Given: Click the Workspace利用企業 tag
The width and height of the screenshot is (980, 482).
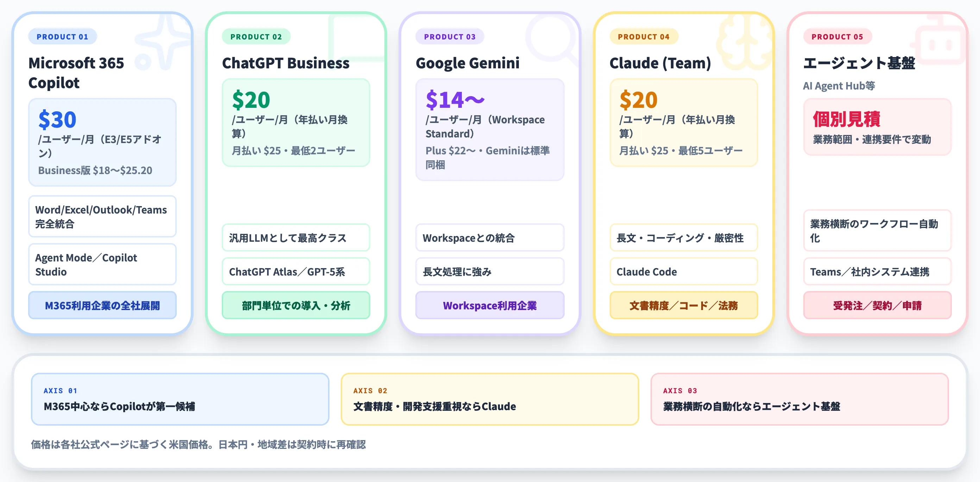Looking at the screenshot, I should [490, 305].
